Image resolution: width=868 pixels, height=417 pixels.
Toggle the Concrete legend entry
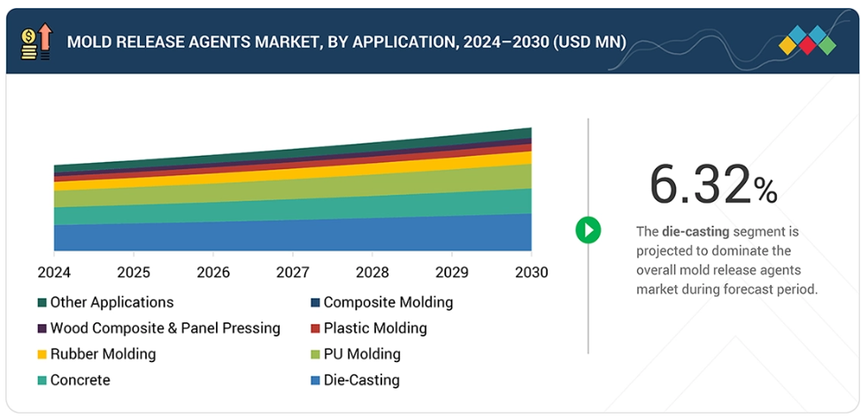tap(80, 380)
